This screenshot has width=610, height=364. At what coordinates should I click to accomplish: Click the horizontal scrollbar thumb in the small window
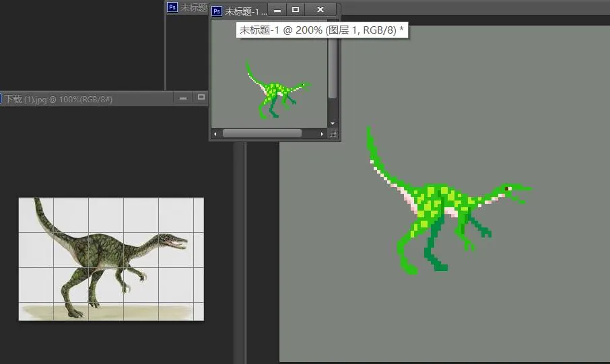[x=262, y=133]
